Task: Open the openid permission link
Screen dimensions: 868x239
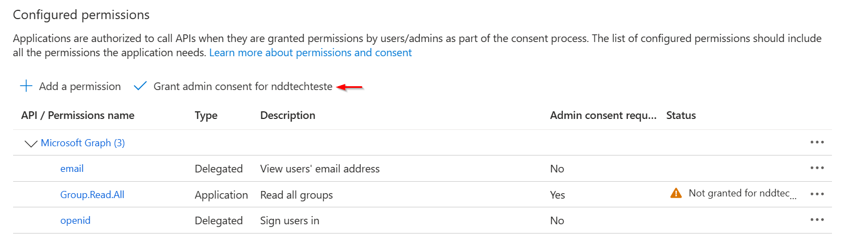Action: click(75, 220)
